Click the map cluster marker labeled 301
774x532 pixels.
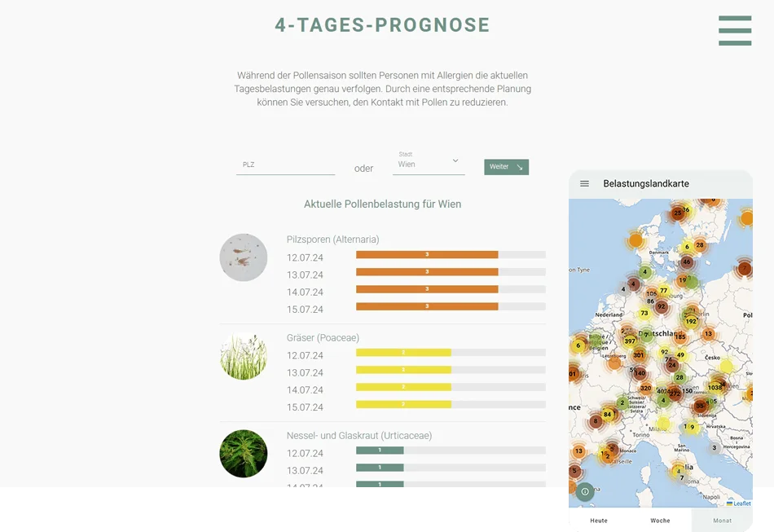click(639, 354)
